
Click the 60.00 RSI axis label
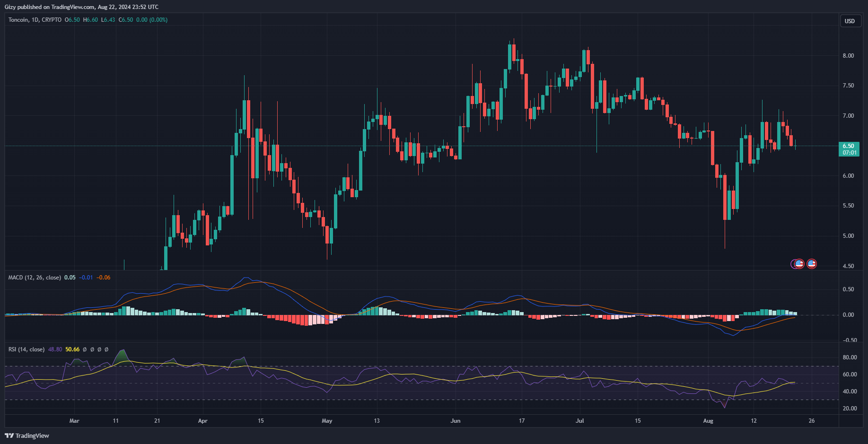(850, 374)
